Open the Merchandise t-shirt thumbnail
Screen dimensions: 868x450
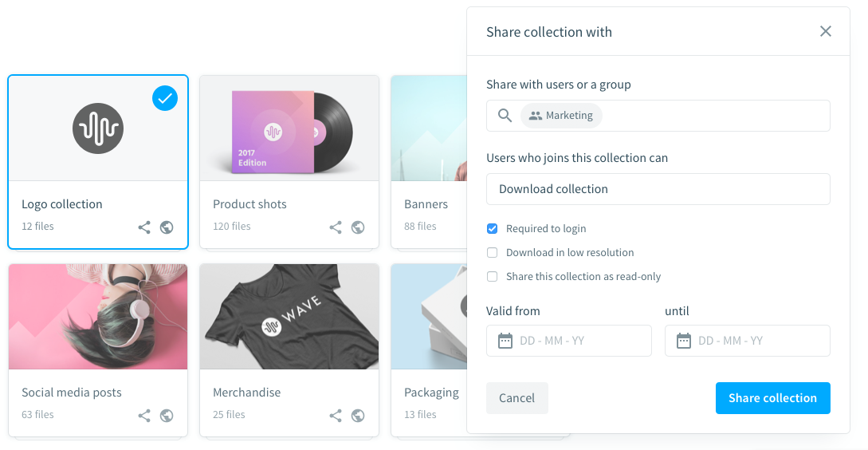(x=289, y=317)
